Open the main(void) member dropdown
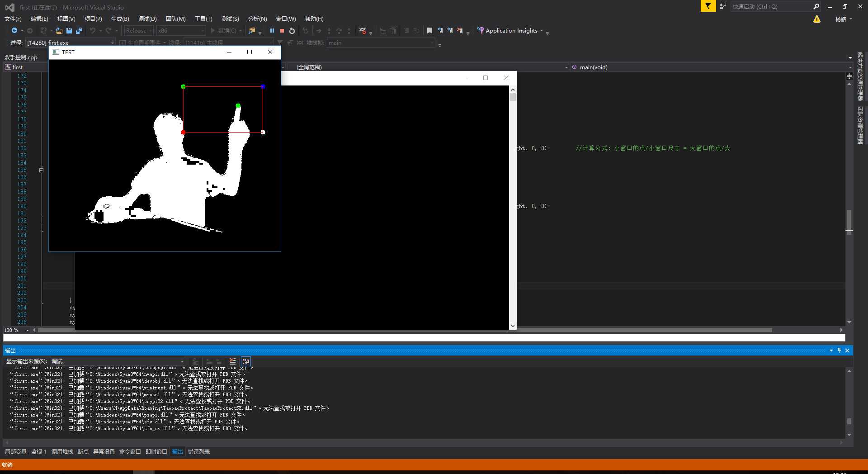Image resolution: width=868 pixels, height=474 pixels. (x=711, y=67)
